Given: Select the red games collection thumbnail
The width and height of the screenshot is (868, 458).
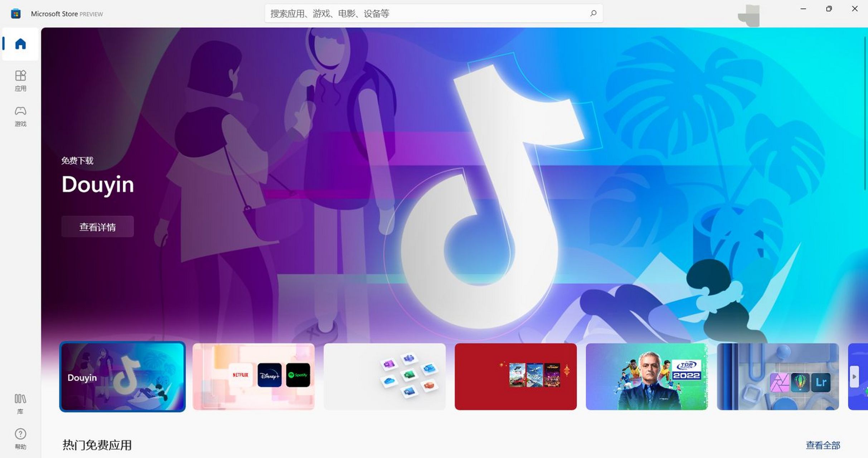Looking at the screenshot, I should point(516,377).
